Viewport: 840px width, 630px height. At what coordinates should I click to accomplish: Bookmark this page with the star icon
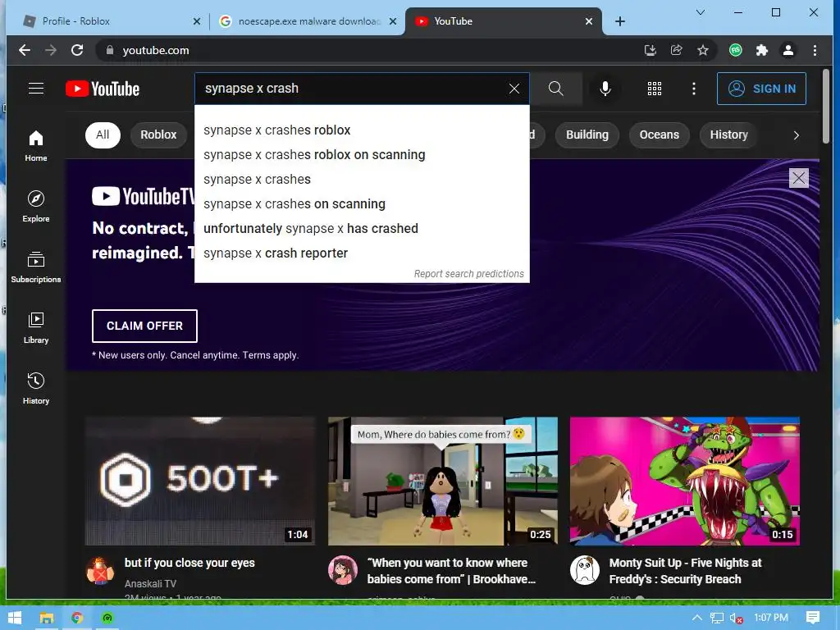(703, 50)
